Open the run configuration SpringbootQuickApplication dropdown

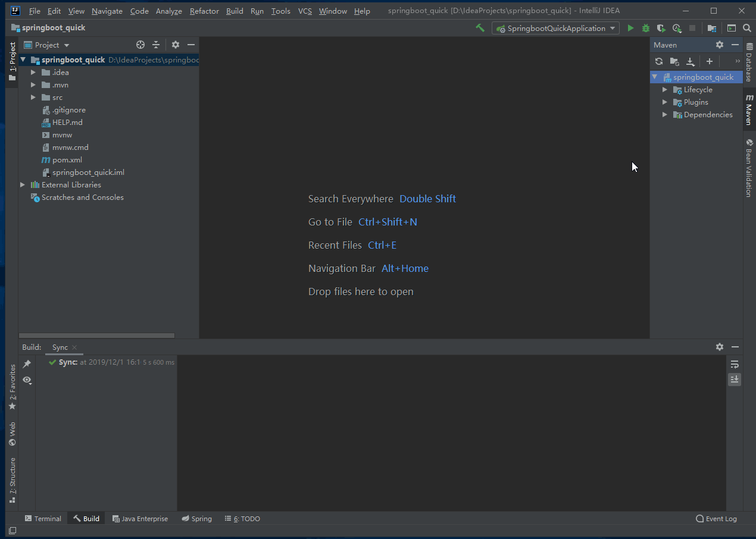coord(555,28)
